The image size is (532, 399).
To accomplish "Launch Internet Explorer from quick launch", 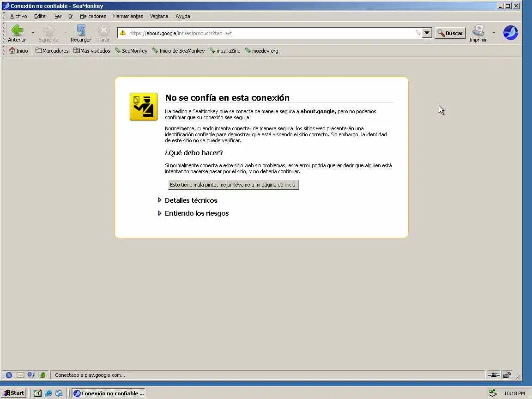I will (48, 393).
